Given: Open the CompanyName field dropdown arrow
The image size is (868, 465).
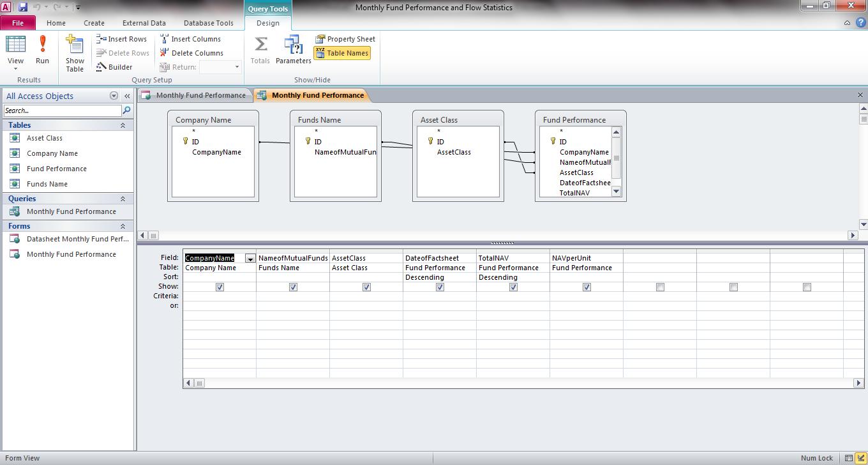Looking at the screenshot, I should coord(250,258).
